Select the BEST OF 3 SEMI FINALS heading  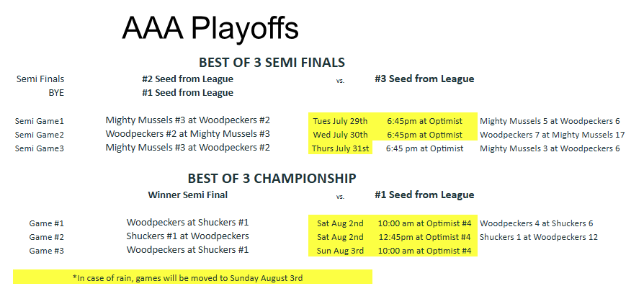click(x=272, y=63)
